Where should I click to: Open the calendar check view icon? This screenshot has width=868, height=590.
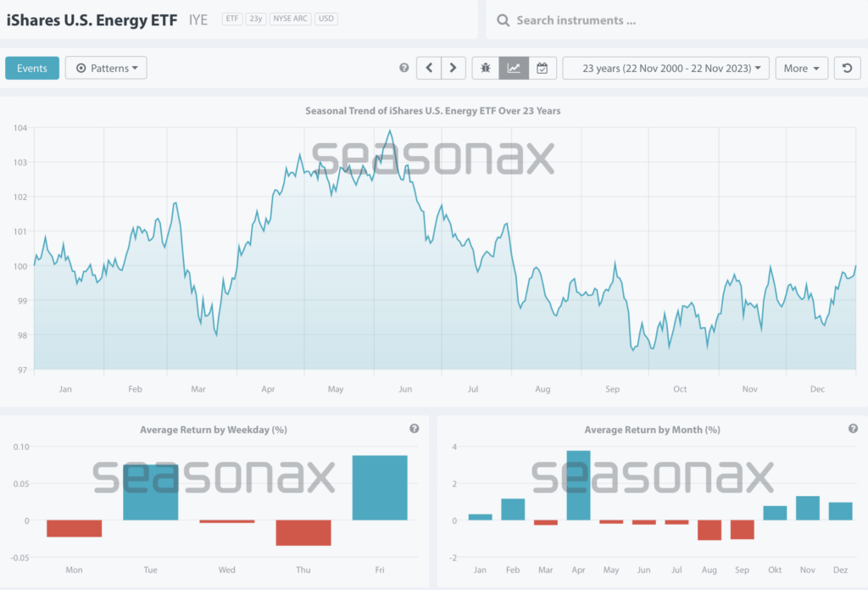(x=542, y=68)
